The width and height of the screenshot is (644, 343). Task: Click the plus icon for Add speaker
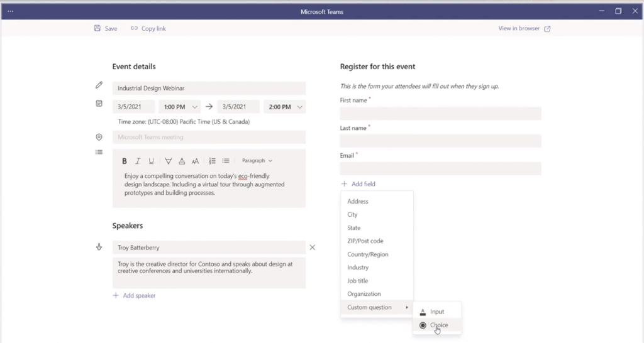tap(116, 295)
